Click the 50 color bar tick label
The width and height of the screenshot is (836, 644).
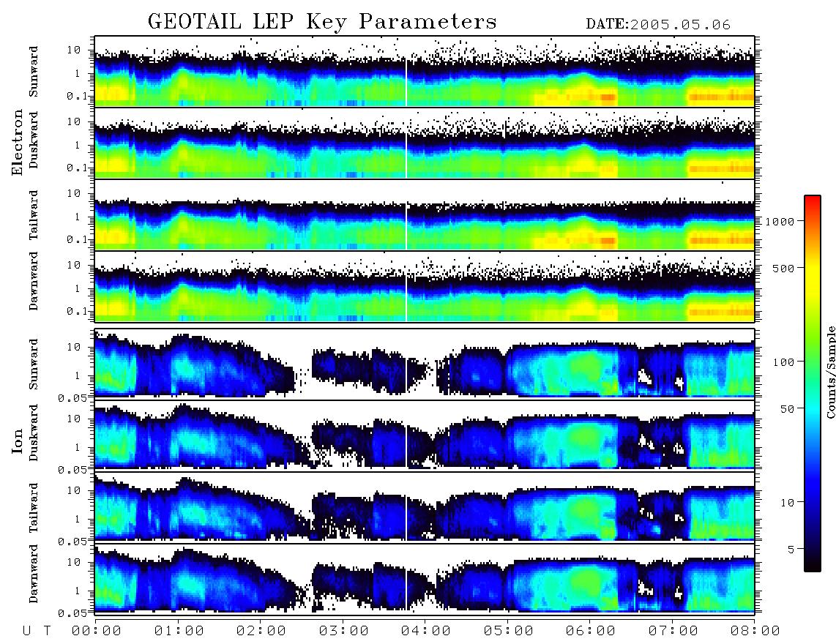tap(788, 409)
